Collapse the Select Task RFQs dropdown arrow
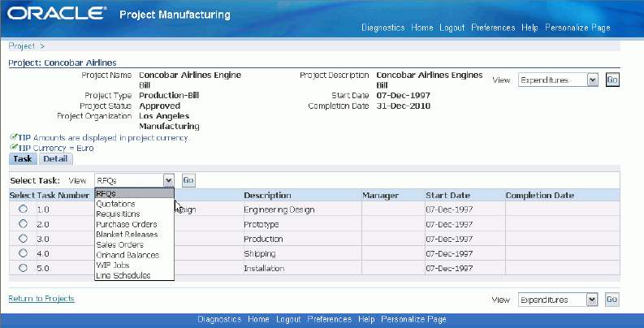This screenshot has height=328, width=644. tap(168, 180)
